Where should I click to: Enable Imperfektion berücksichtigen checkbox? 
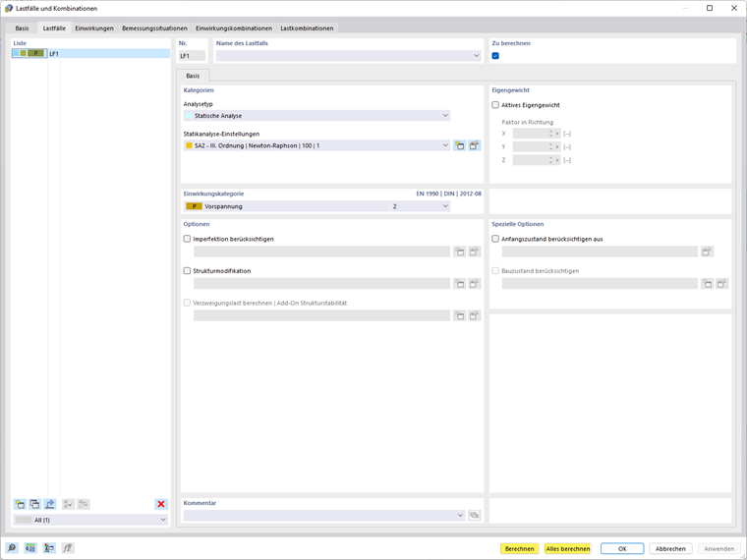pyautogui.click(x=187, y=239)
